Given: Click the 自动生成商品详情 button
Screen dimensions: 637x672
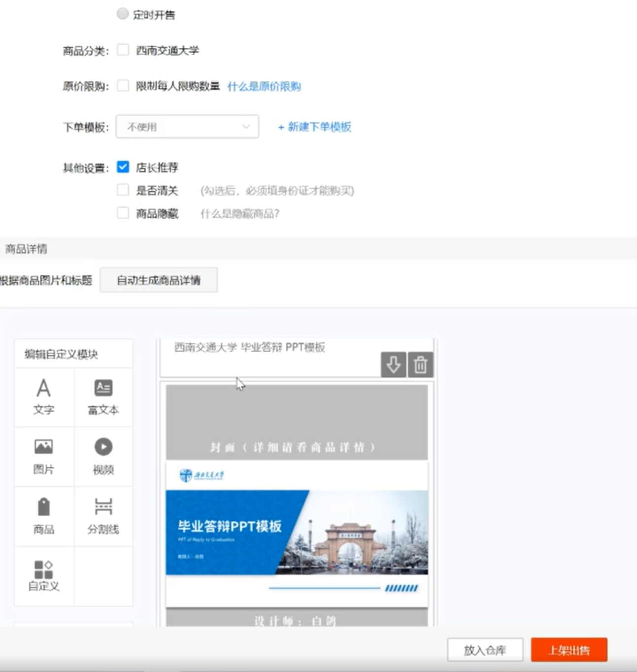Looking at the screenshot, I should (159, 280).
